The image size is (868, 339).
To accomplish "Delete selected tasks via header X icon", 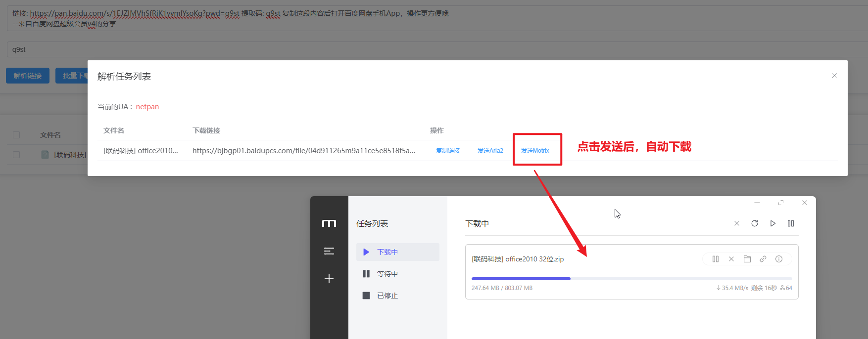I will click(x=737, y=223).
